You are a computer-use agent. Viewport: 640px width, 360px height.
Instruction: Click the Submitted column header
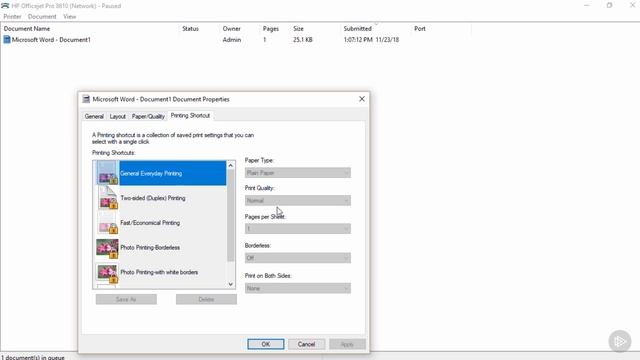[357, 29]
